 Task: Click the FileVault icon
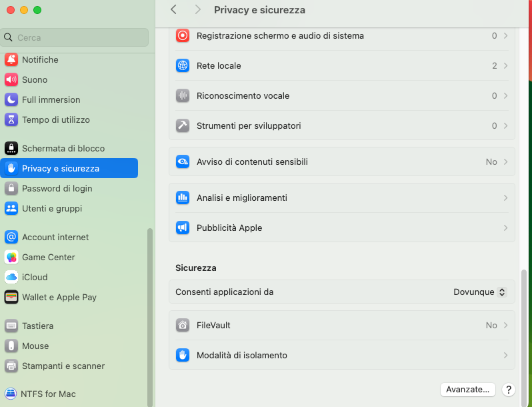tap(183, 326)
